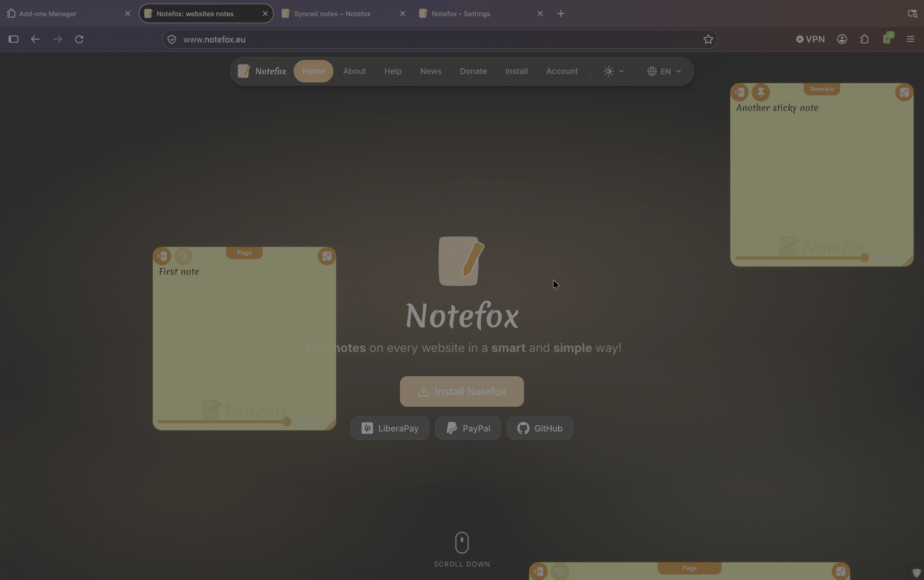Open the Install page in navigation
The image size is (924, 580).
[516, 71]
